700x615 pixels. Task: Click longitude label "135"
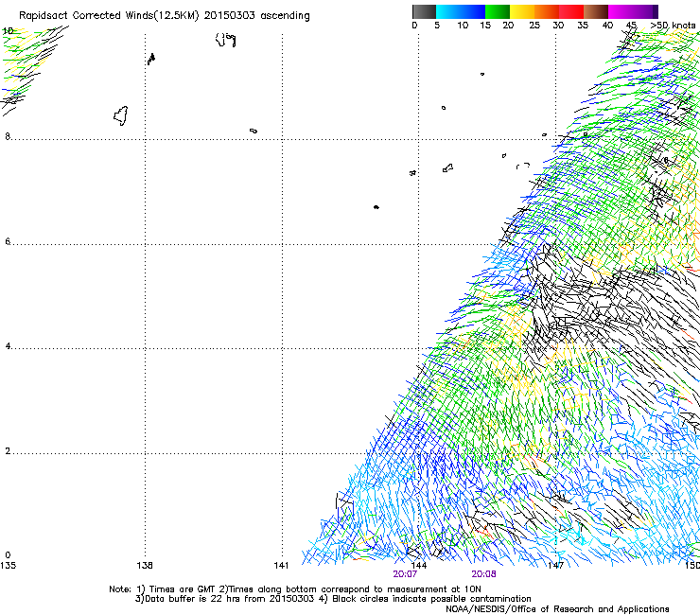pyautogui.click(x=8, y=566)
